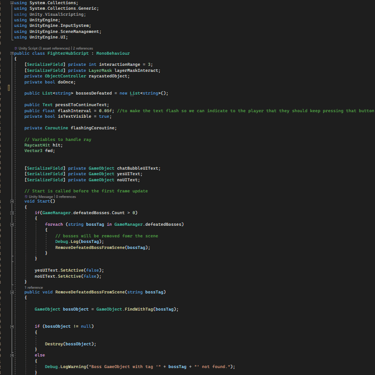Click 'yesUIText.SetActive(false);'
This screenshot has height=375, width=375.
click(x=69, y=270)
